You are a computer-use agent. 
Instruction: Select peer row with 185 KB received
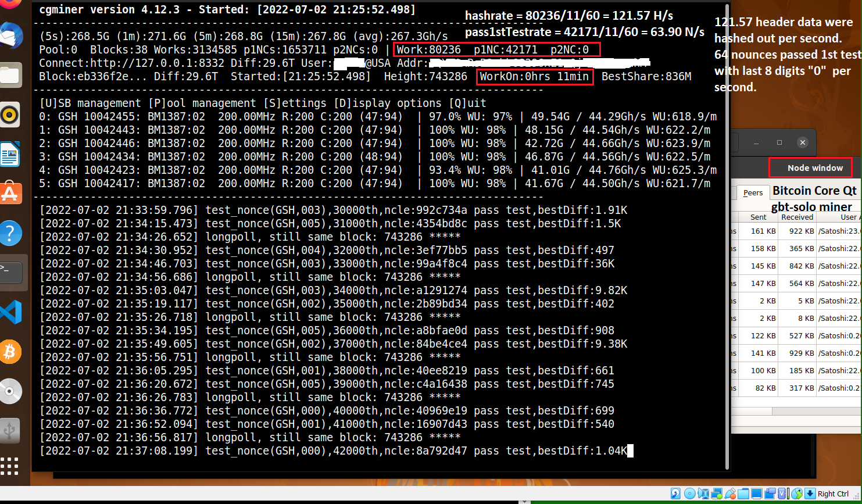pyautogui.click(x=796, y=370)
